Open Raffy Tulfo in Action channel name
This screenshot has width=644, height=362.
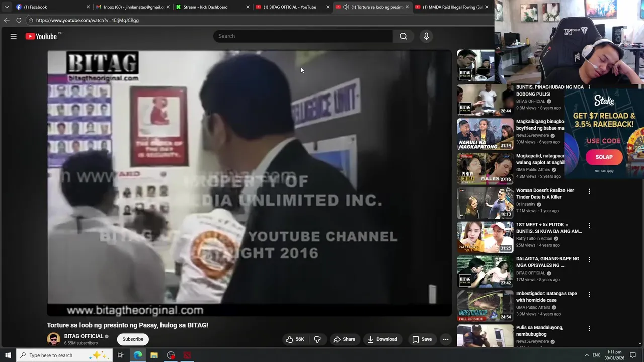click(534, 238)
